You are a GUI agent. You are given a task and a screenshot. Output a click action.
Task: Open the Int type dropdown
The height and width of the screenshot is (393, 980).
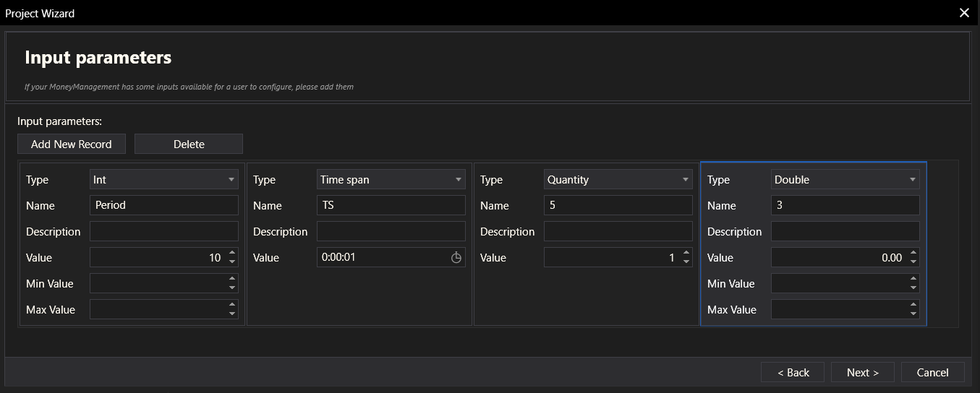[x=164, y=180]
